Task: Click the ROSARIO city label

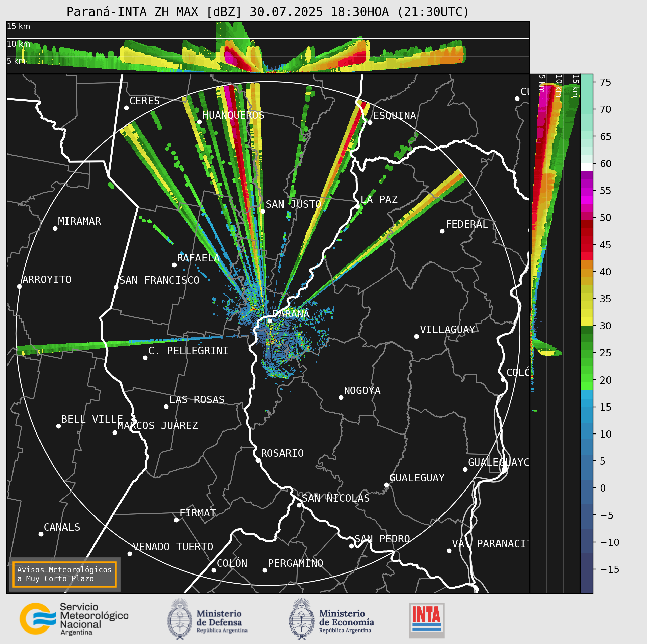Action: [282, 453]
